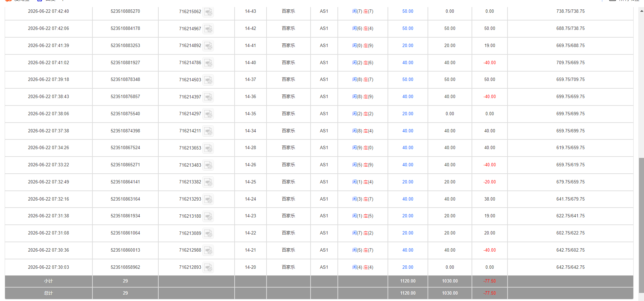This screenshot has height=301, width=644.
Task: Open replay icon beside round 716212988
Action: point(208,251)
